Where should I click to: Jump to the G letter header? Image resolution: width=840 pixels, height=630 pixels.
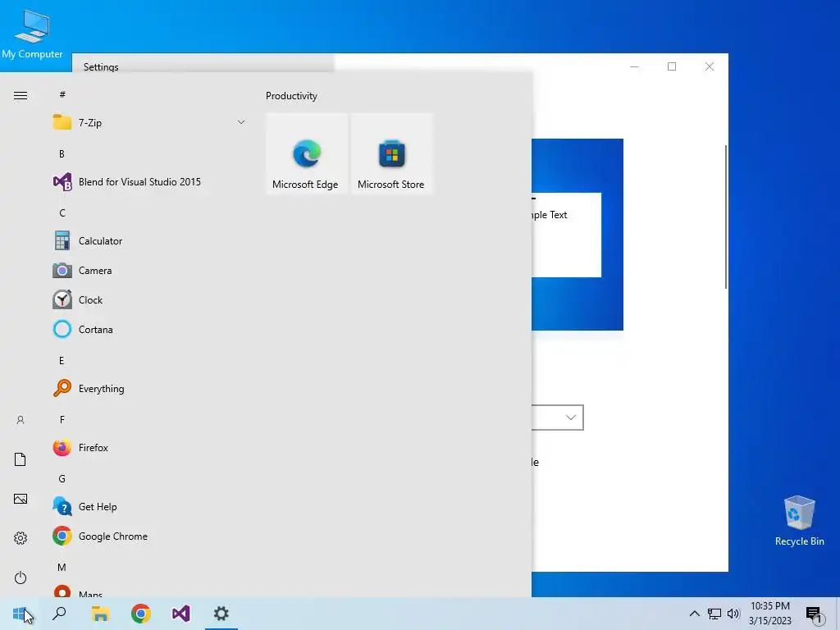[62, 479]
